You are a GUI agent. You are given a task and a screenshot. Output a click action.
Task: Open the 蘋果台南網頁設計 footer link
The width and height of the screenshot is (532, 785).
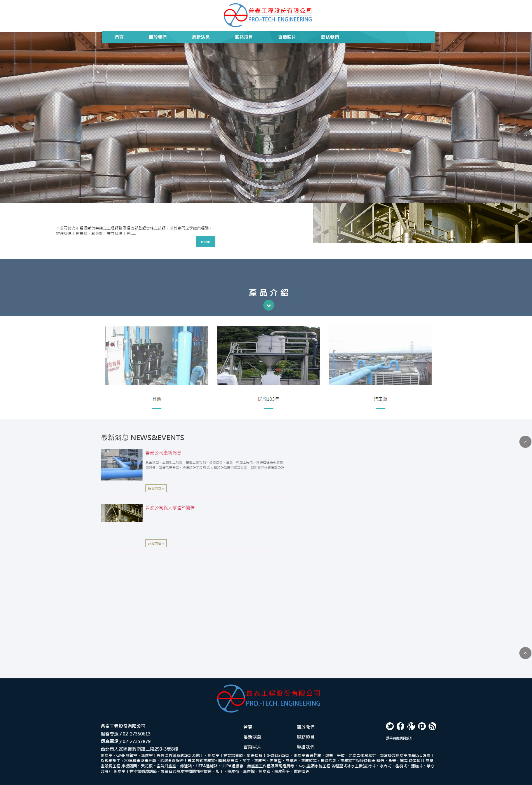[x=399, y=738]
